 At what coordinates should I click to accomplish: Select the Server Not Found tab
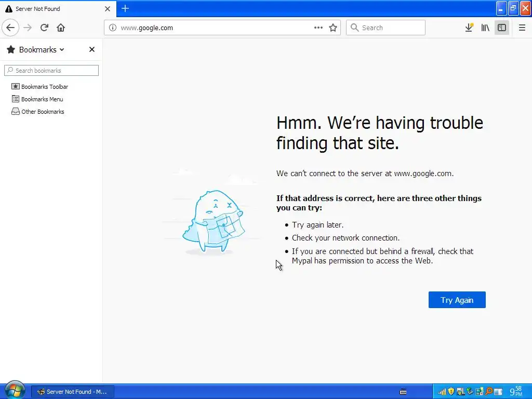click(58, 9)
